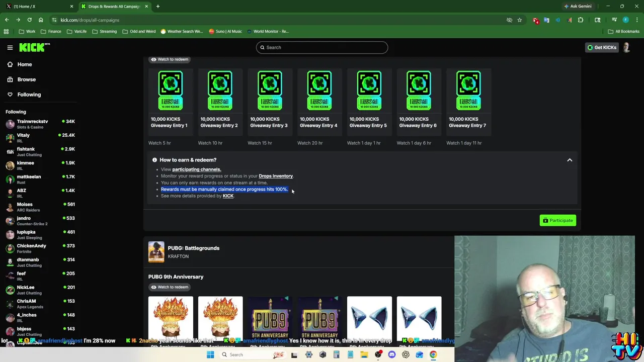Open the Kick hamburger menu

10,47
